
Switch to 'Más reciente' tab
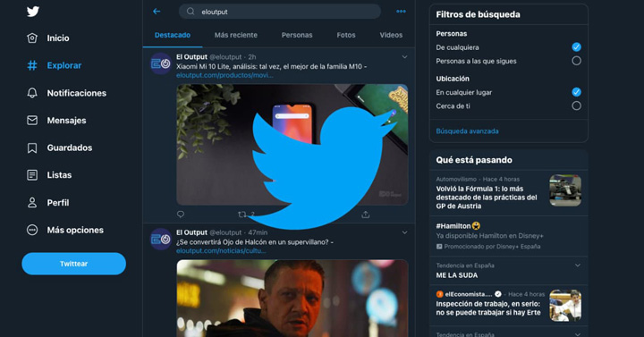(x=236, y=35)
